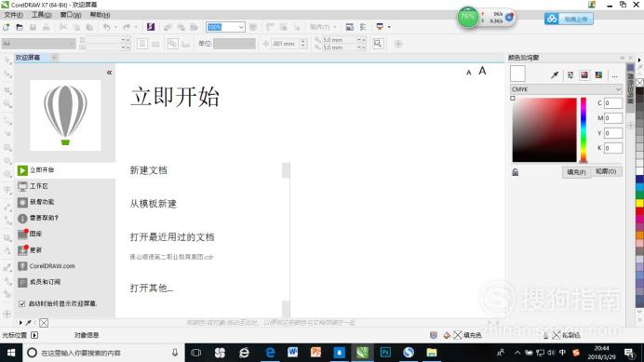Viewport: 644px width, 362px height.
Task: Click the three-dot more options icon
Action: coord(614,76)
